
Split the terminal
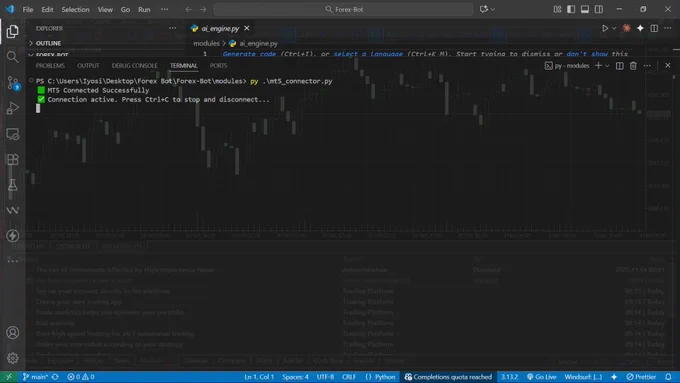pos(620,65)
